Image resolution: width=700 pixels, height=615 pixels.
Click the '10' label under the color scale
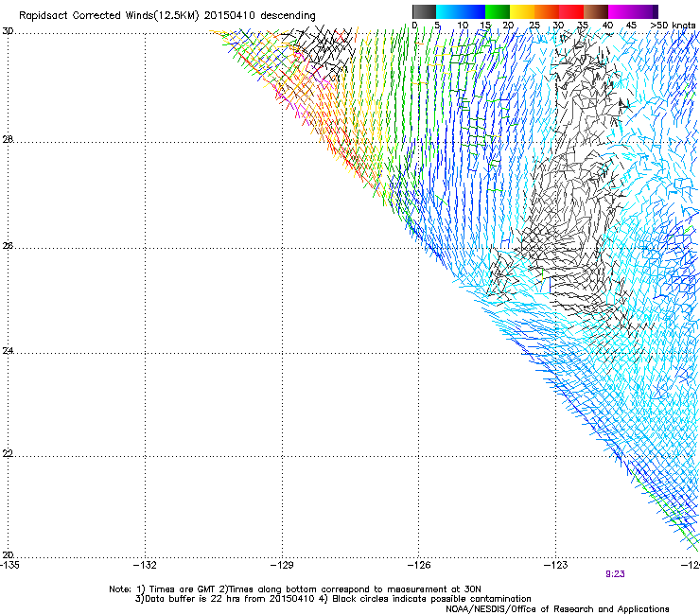pos(463,26)
